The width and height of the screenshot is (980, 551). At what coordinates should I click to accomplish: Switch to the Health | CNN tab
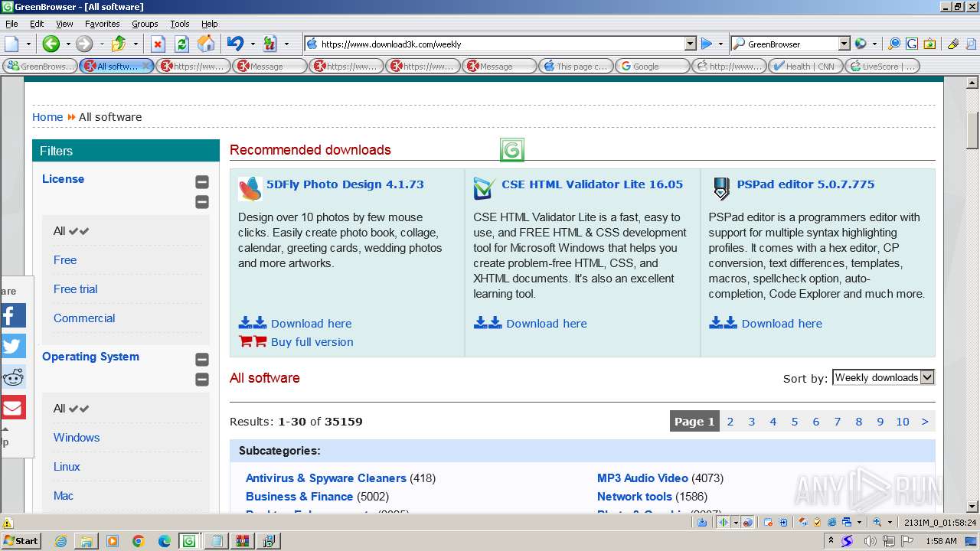tap(805, 66)
